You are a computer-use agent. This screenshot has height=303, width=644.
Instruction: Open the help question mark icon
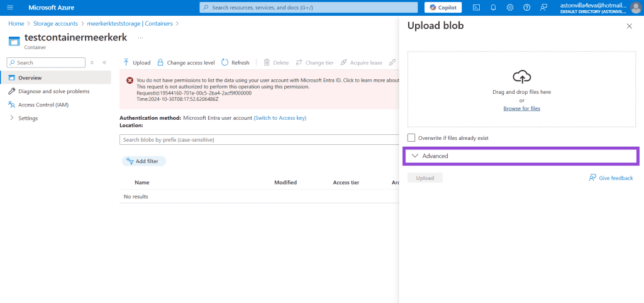526,8
